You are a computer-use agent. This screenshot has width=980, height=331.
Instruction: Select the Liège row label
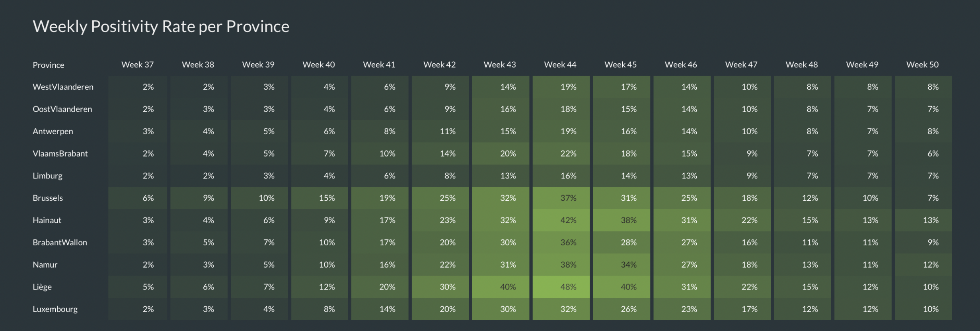coord(42,287)
